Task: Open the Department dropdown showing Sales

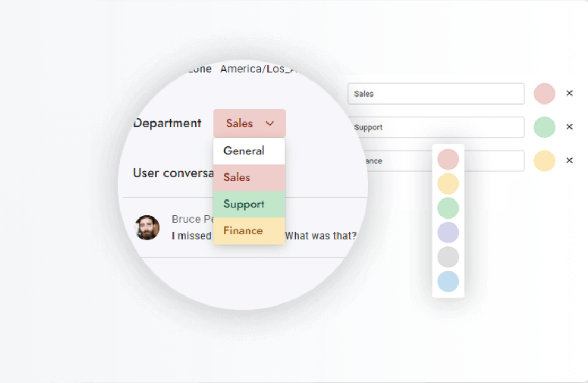Action: click(x=249, y=124)
